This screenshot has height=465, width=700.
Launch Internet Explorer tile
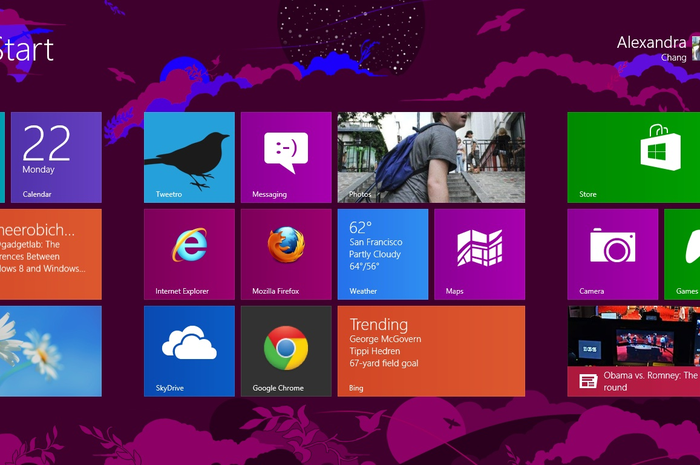click(189, 254)
